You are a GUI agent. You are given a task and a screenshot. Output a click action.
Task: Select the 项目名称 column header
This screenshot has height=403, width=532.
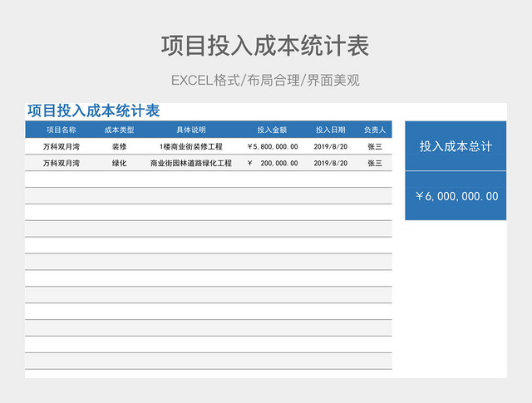[x=61, y=130]
